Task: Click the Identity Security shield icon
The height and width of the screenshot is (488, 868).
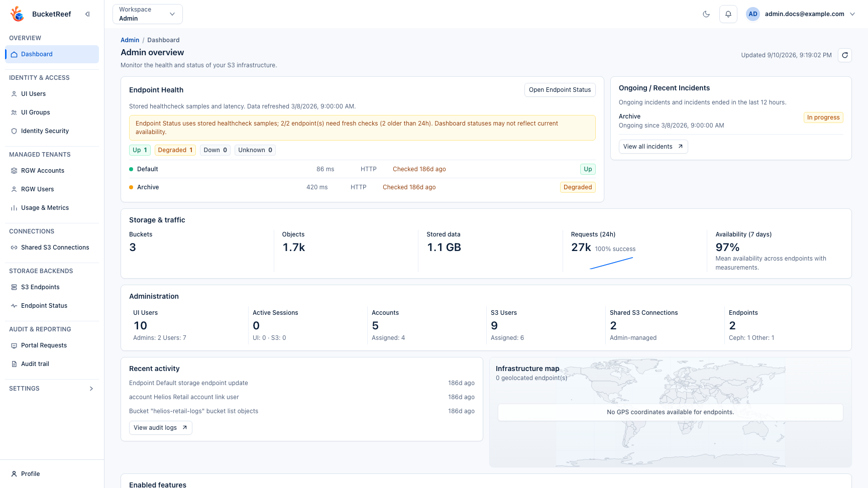Action: 14,131
